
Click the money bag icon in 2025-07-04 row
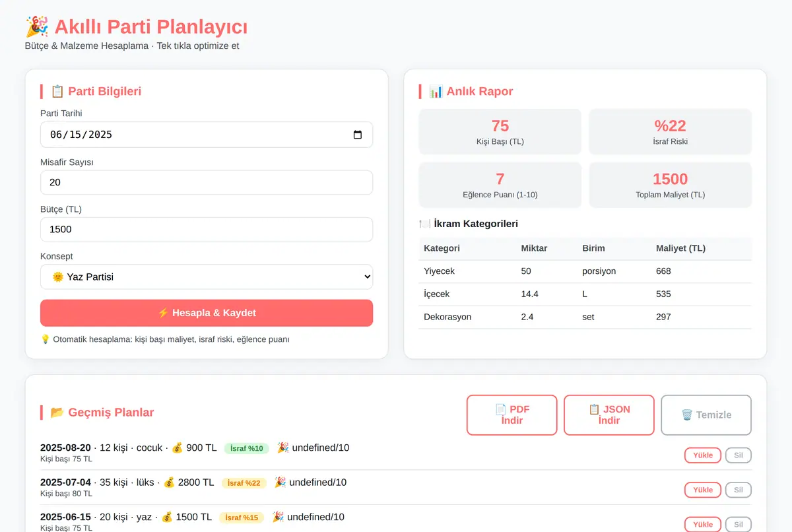coord(169,482)
